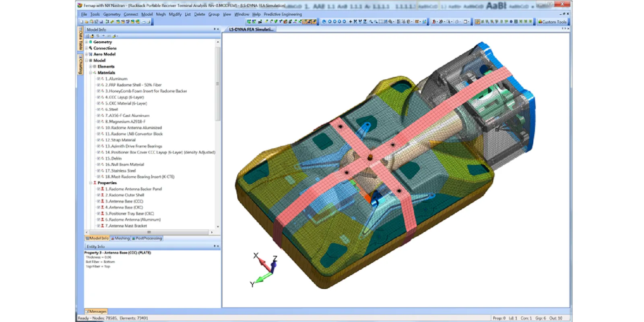
Task: Click the Open file folder icon
Action: 87,22
